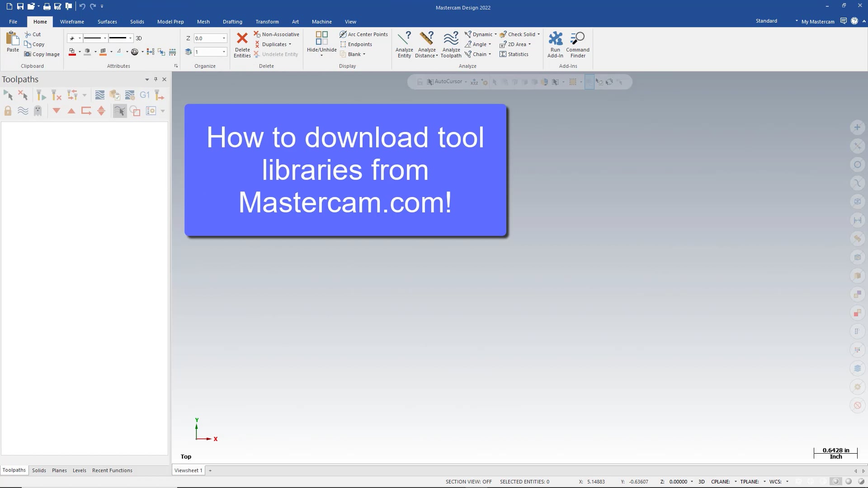Viewport: 868px width, 488px height.
Task: Click the Paste clipboard icon
Action: pyautogui.click(x=13, y=39)
